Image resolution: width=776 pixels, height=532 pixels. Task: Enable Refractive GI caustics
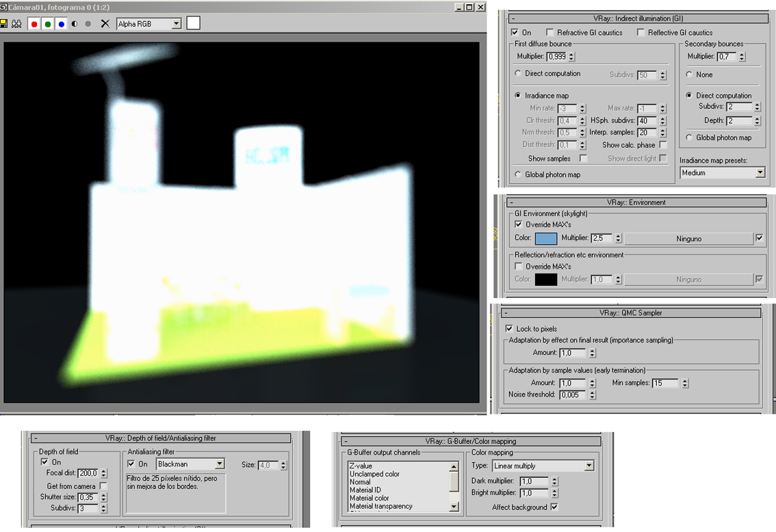pyautogui.click(x=549, y=32)
